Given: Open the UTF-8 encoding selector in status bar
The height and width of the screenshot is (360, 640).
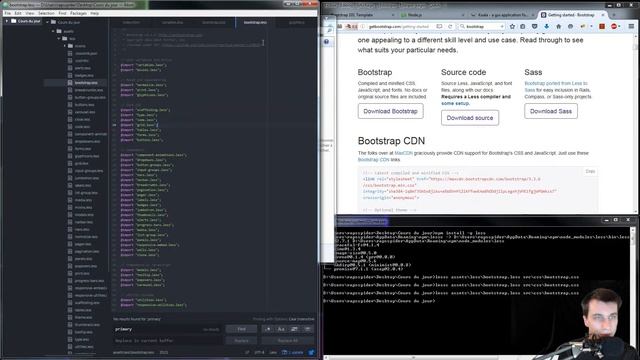Looking at the screenshot, I should pos(259,352).
